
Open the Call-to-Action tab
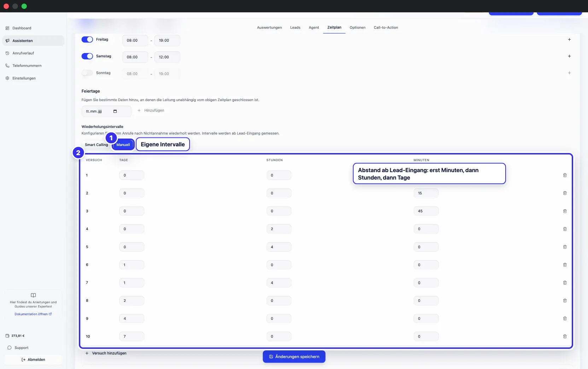pyautogui.click(x=386, y=28)
